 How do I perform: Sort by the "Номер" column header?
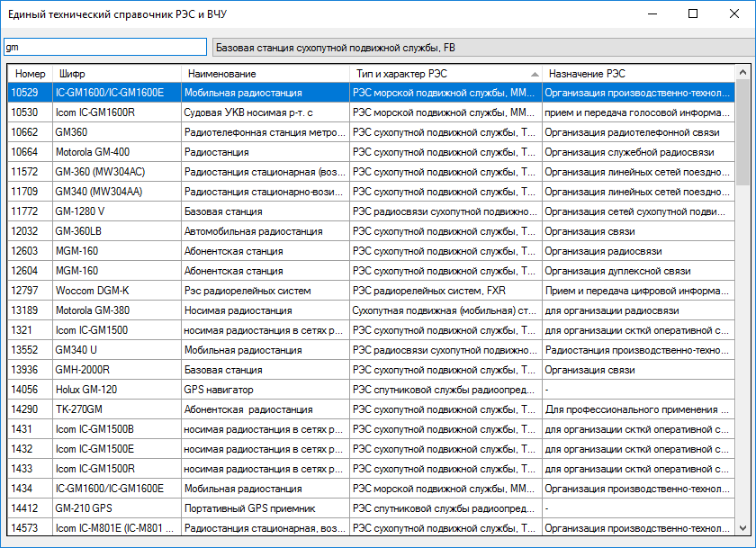31,74
